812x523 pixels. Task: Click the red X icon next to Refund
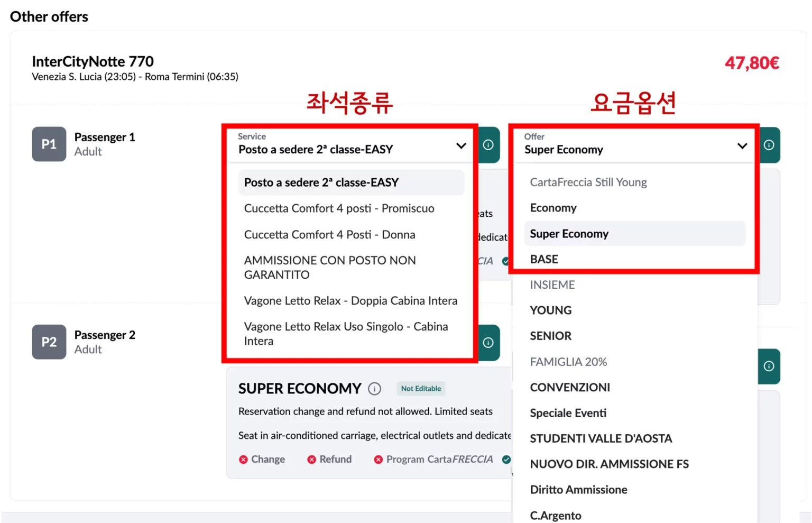point(311,459)
